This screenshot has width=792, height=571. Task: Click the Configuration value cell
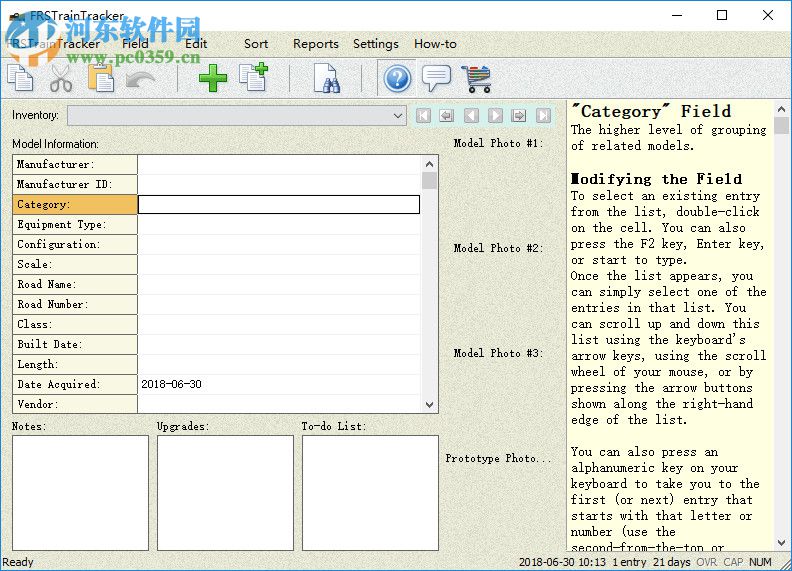(279, 244)
